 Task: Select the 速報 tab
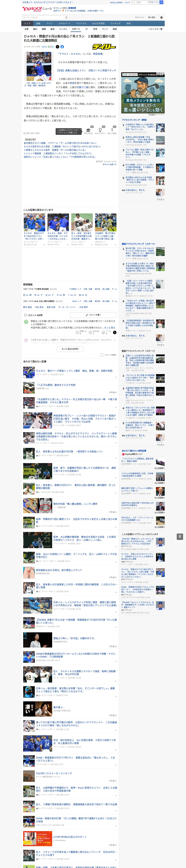(x=38, y=24)
